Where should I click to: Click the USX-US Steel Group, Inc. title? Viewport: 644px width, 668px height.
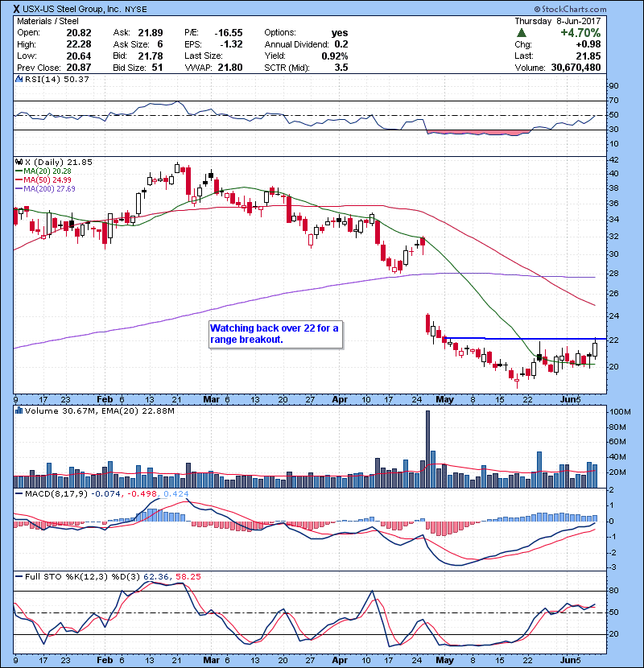click(71, 9)
